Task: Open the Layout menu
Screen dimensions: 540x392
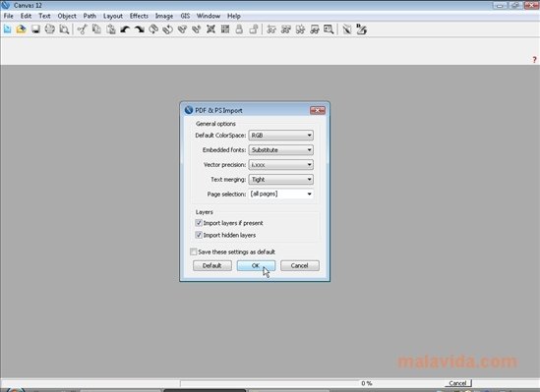Action: coord(113,16)
